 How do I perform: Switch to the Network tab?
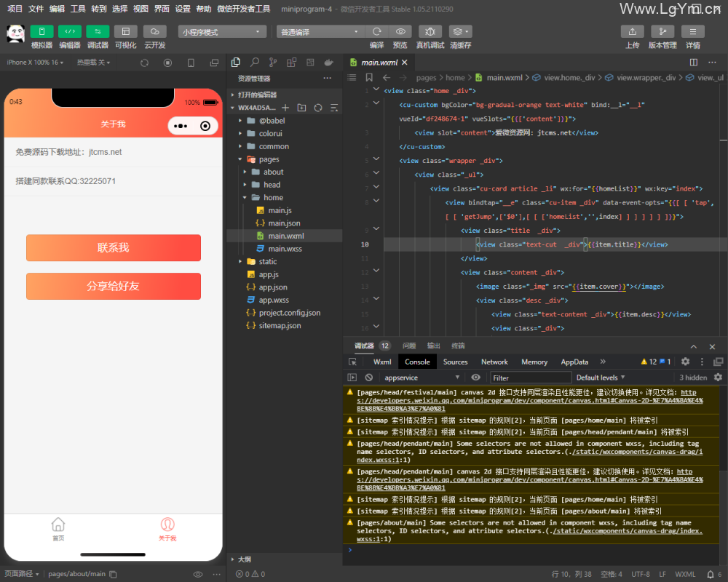tap(494, 362)
